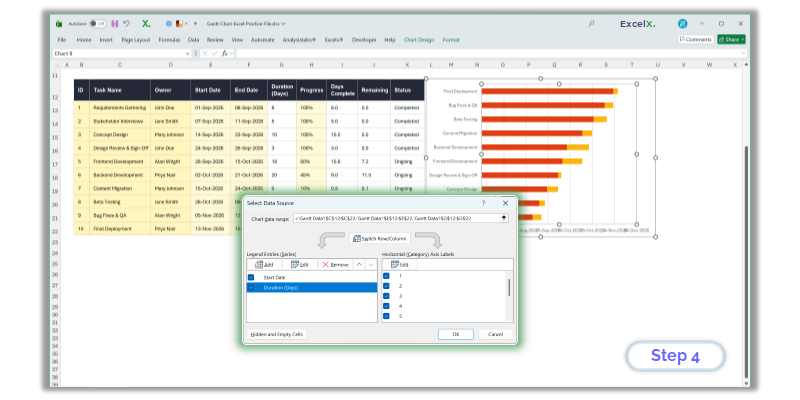Switch to the Home tab
This screenshot has height=400, width=800.
click(x=84, y=39)
